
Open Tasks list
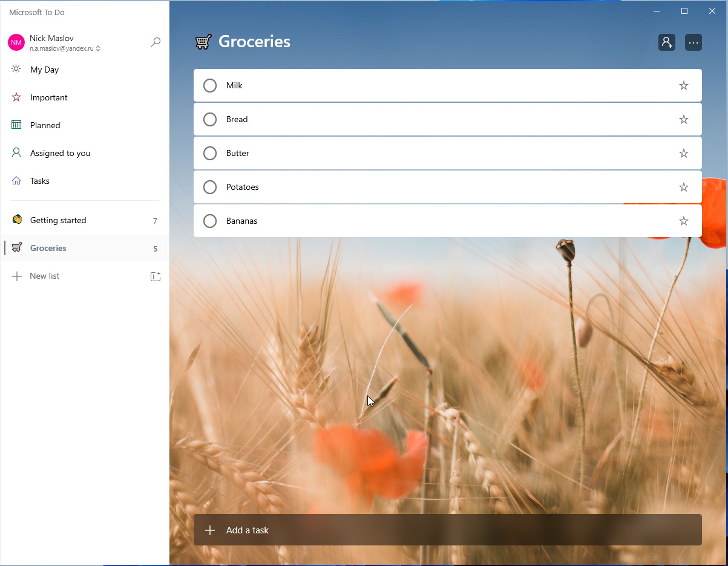85,181
